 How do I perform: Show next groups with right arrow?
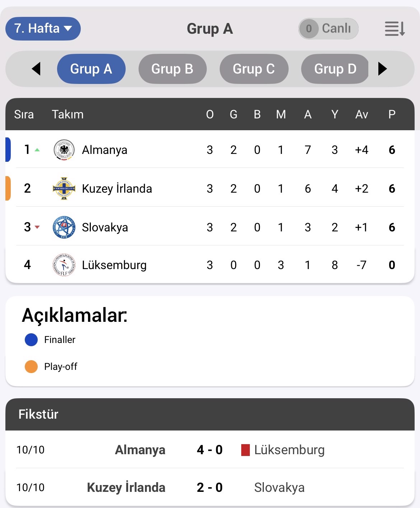(x=383, y=69)
